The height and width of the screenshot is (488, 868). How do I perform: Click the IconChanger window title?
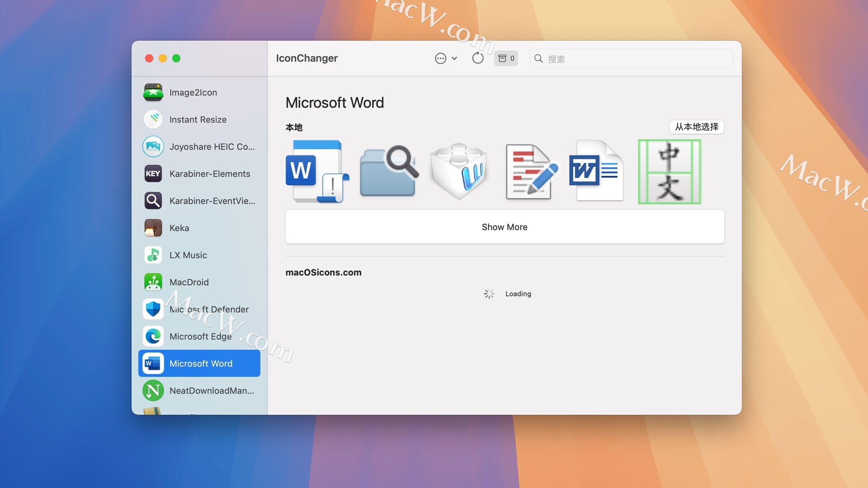(307, 58)
